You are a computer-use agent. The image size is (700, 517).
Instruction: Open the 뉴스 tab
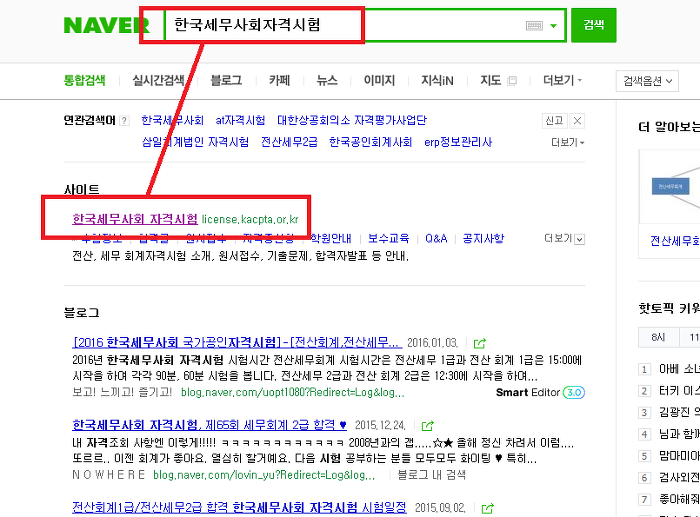[327, 80]
